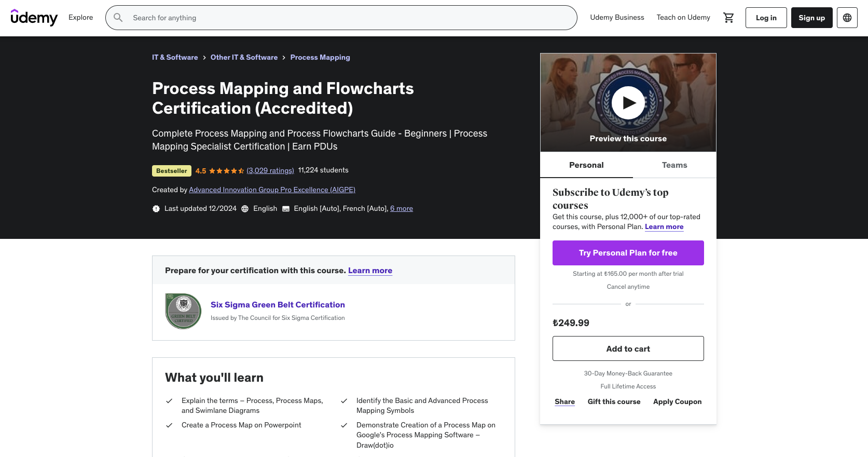Click the Udemy logo
868x457 pixels.
point(34,18)
